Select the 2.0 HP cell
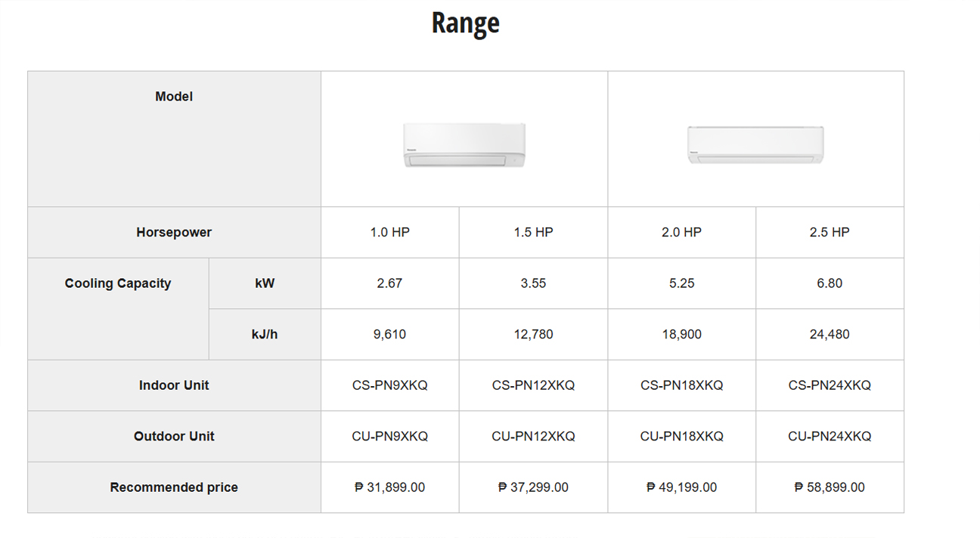The width and height of the screenshot is (980, 538). 681,233
